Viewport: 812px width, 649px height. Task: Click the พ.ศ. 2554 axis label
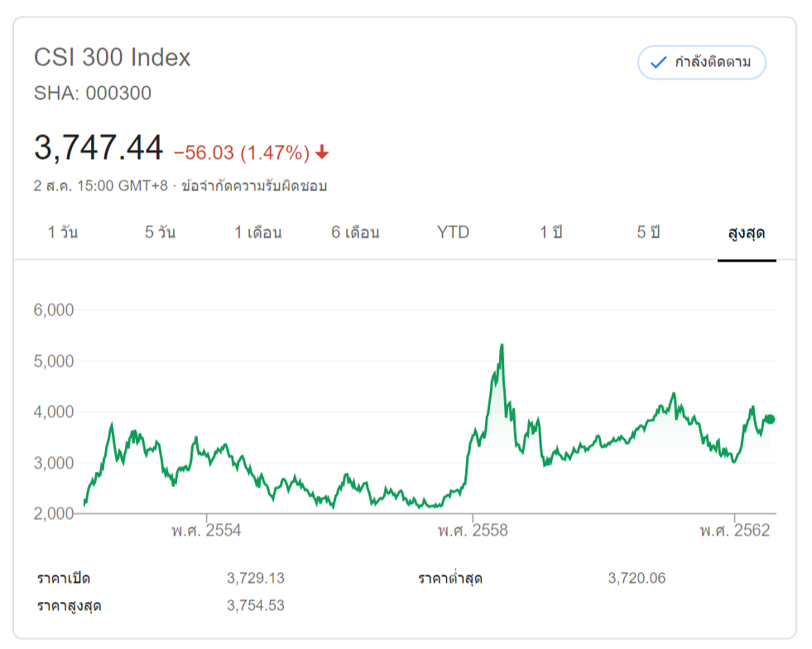point(207,531)
